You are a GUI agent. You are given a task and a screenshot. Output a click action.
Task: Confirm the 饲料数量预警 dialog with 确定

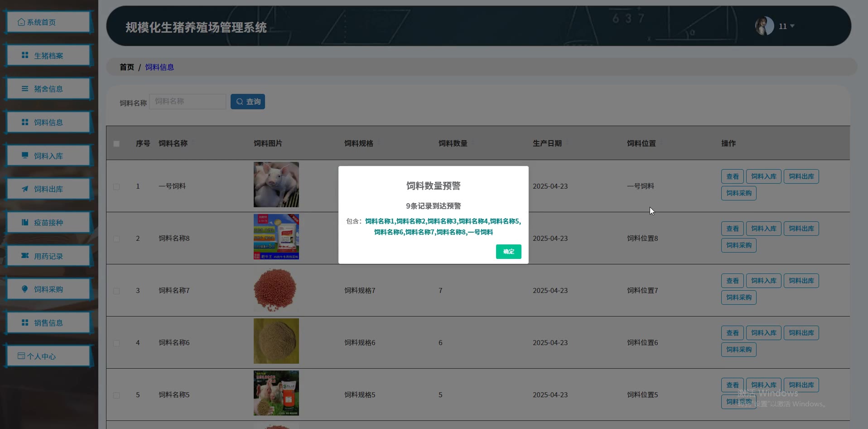(x=508, y=252)
